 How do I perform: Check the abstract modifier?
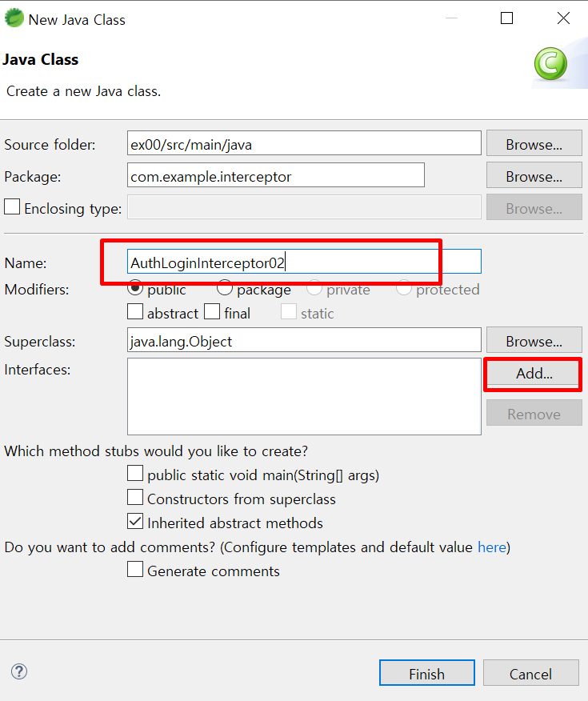[x=135, y=311]
